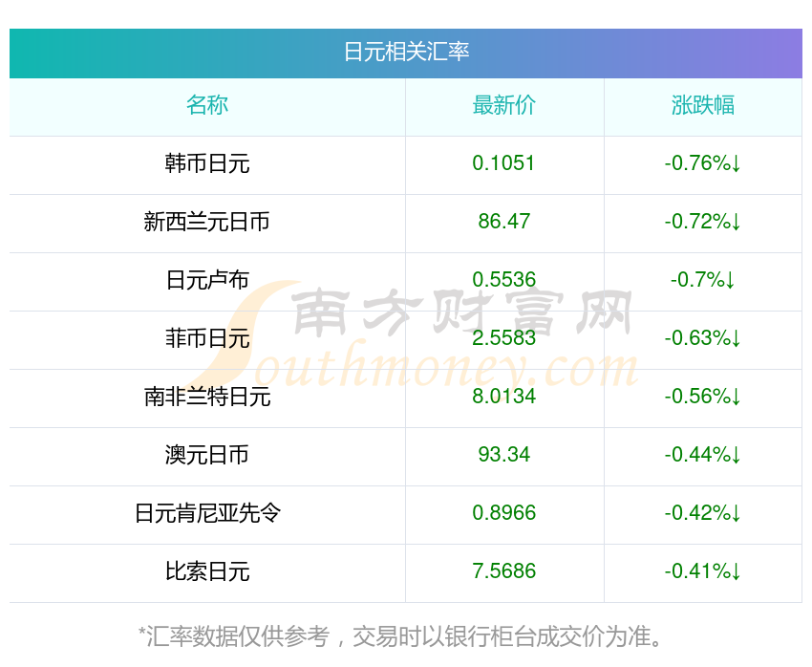Image resolution: width=812 pixels, height=667 pixels.
Task: Click the 日元卢布 row name
Action: [207, 280]
